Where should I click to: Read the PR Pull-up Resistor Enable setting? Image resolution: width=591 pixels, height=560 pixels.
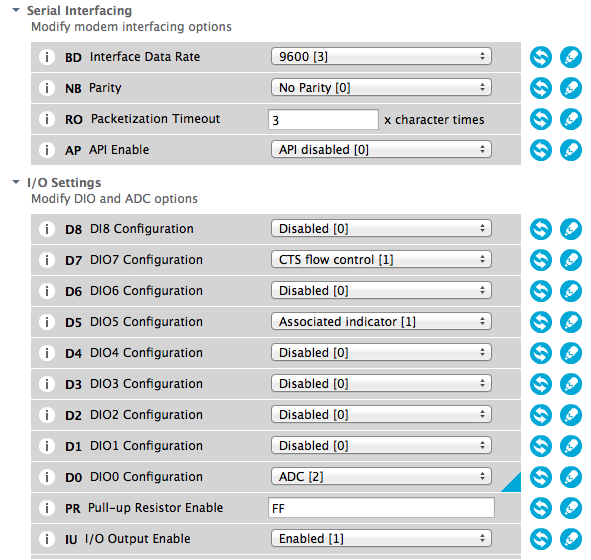(x=541, y=508)
